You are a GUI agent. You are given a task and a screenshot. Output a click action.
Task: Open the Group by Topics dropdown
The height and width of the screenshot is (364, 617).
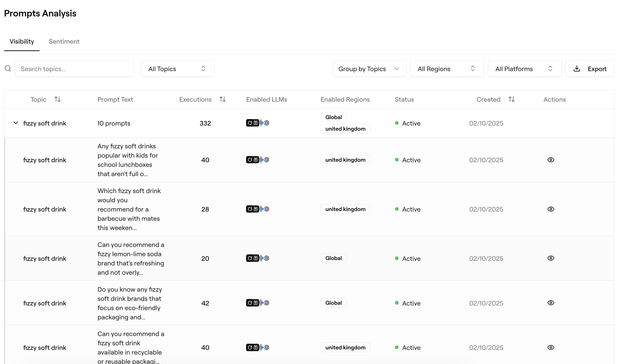369,69
